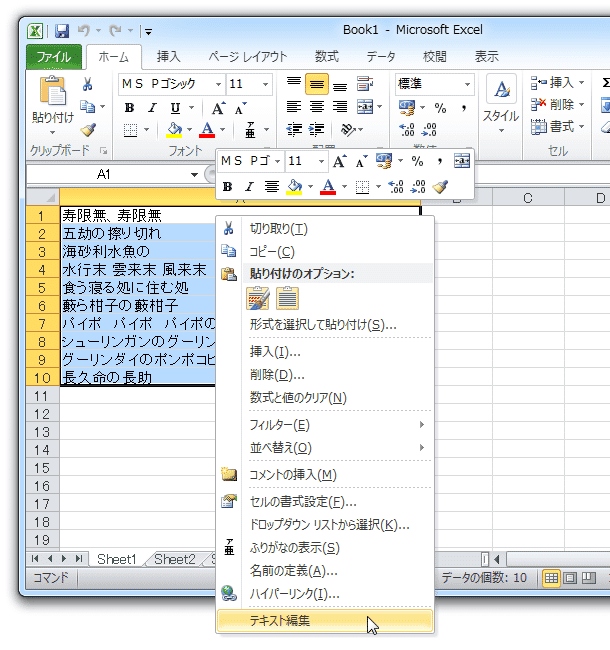The height and width of the screenshot is (650, 610).
Task: Click ribbon Increase Indent icon
Action: [x=317, y=130]
